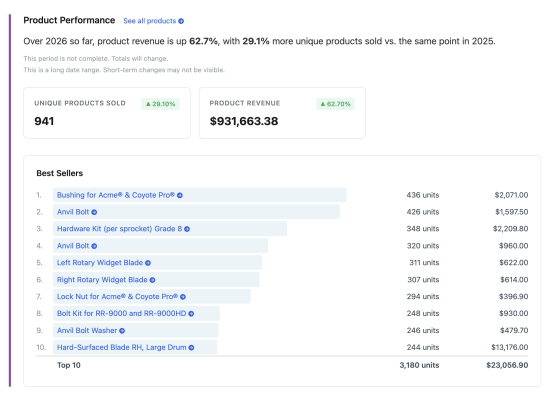
Task: Select the $930.00 revenue value
Action: [514, 313]
